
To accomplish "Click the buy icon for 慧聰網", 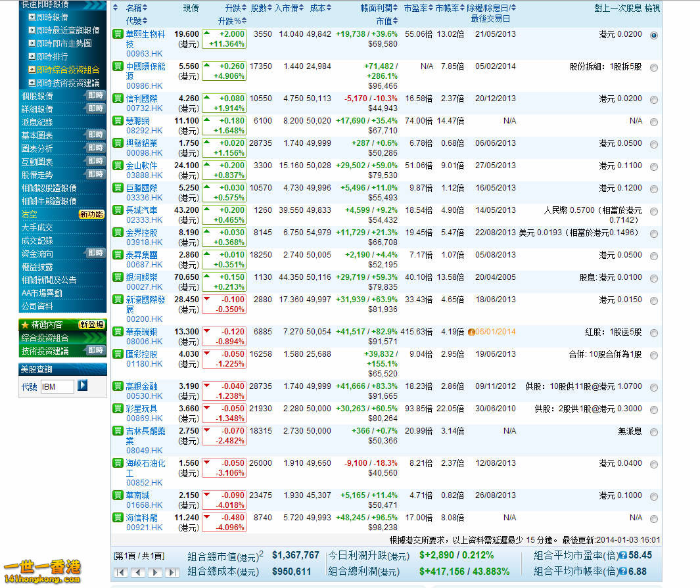I will tap(118, 120).
